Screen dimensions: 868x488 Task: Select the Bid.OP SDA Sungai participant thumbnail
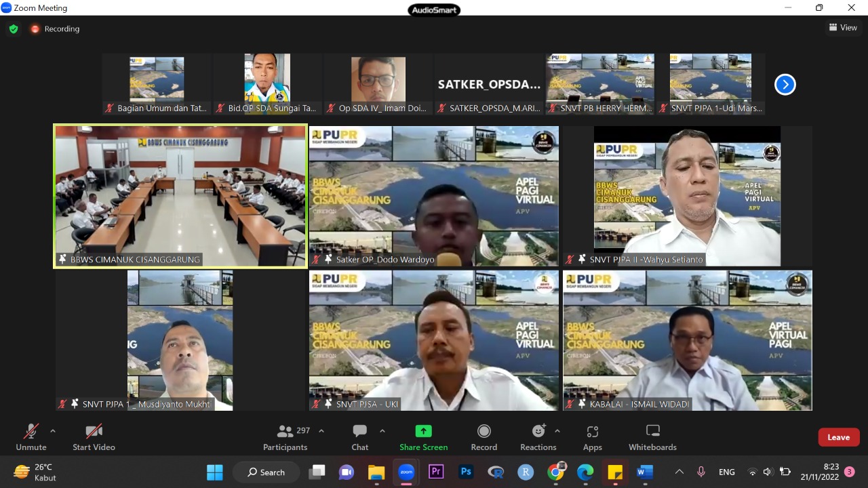coord(267,85)
